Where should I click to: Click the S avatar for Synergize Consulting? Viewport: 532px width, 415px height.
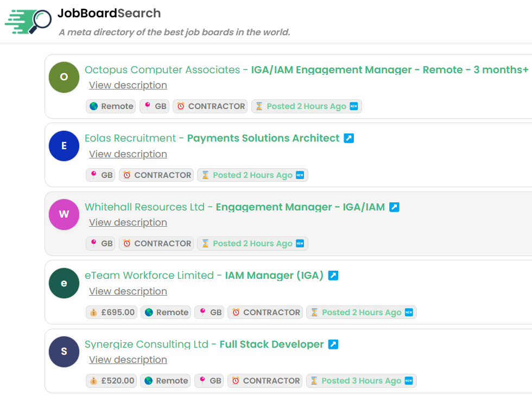tap(64, 352)
